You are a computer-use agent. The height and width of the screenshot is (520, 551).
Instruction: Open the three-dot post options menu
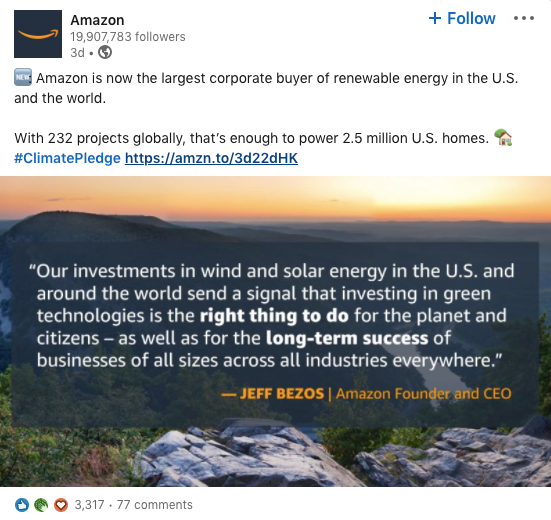tap(524, 18)
